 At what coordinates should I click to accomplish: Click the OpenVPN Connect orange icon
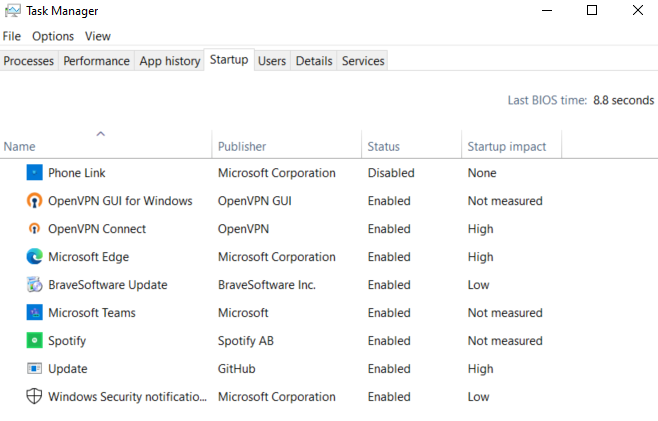pos(34,229)
